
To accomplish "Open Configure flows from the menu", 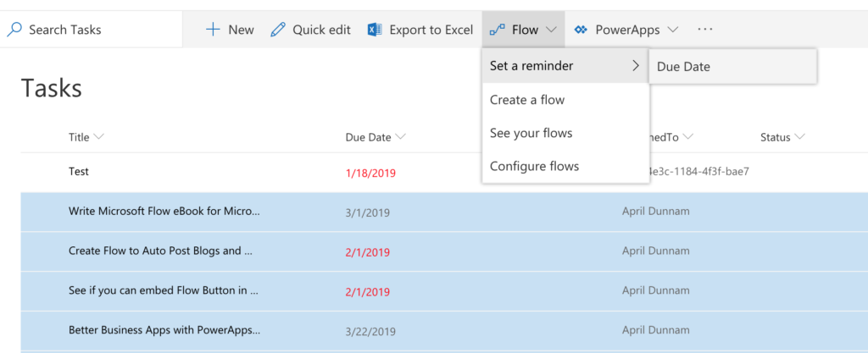I will (x=534, y=166).
